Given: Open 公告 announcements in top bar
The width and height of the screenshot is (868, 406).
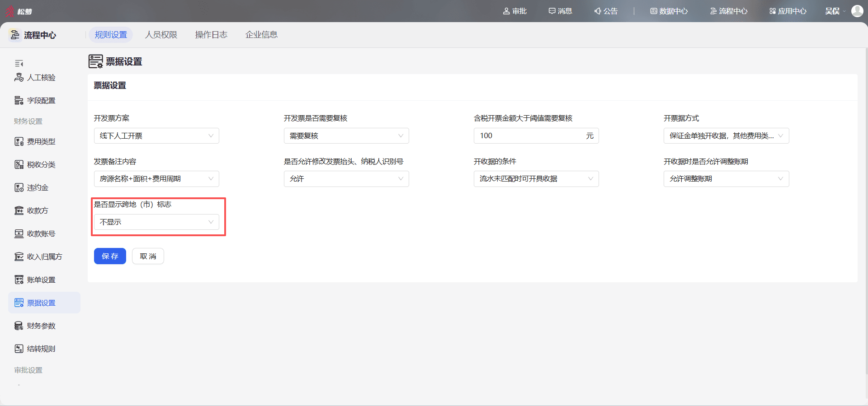Looking at the screenshot, I should 606,11.
